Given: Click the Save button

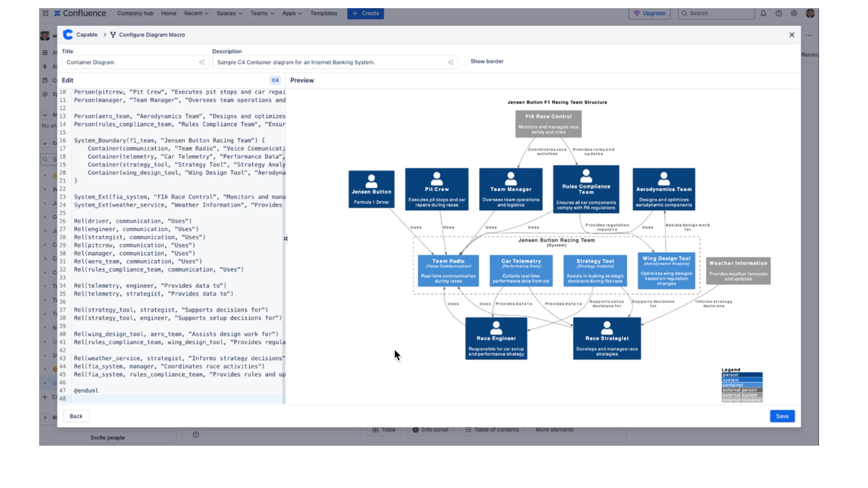Looking at the screenshot, I should tap(782, 416).
